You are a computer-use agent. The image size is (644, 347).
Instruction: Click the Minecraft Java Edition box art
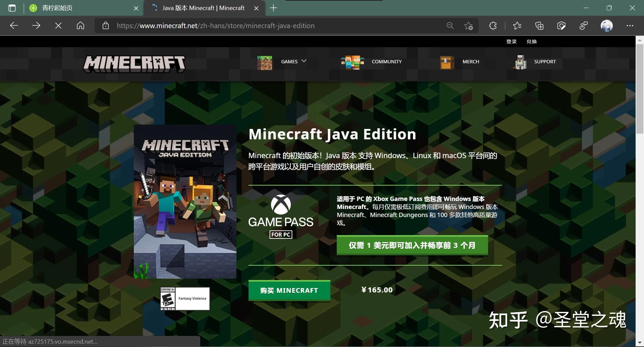pos(184,201)
